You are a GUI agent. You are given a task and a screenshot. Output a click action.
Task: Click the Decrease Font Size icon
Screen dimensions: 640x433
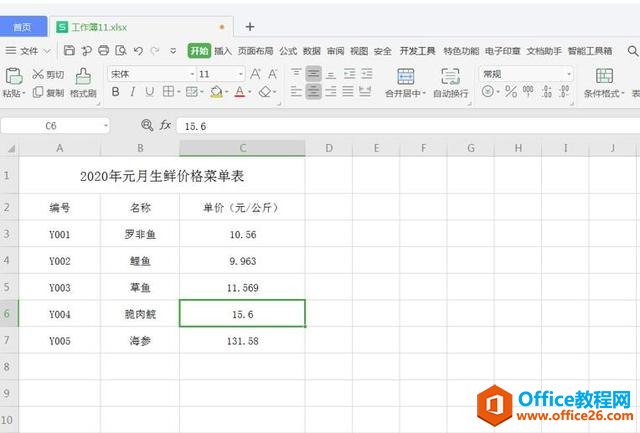click(x=273, y=74)
